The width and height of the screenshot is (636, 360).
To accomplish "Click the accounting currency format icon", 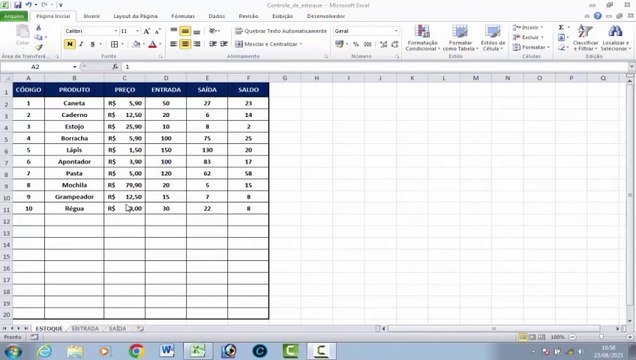I will [339, 44].
